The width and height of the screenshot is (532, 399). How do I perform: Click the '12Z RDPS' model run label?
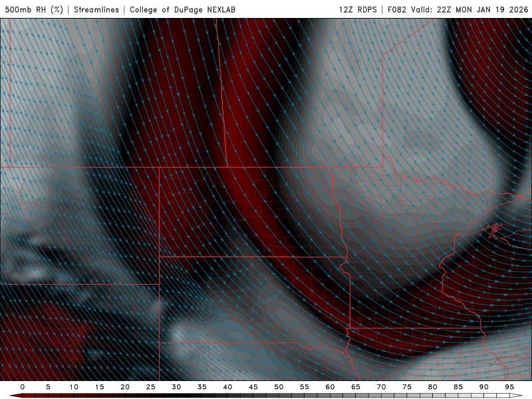pyautogui.click(x=358, y=9)
